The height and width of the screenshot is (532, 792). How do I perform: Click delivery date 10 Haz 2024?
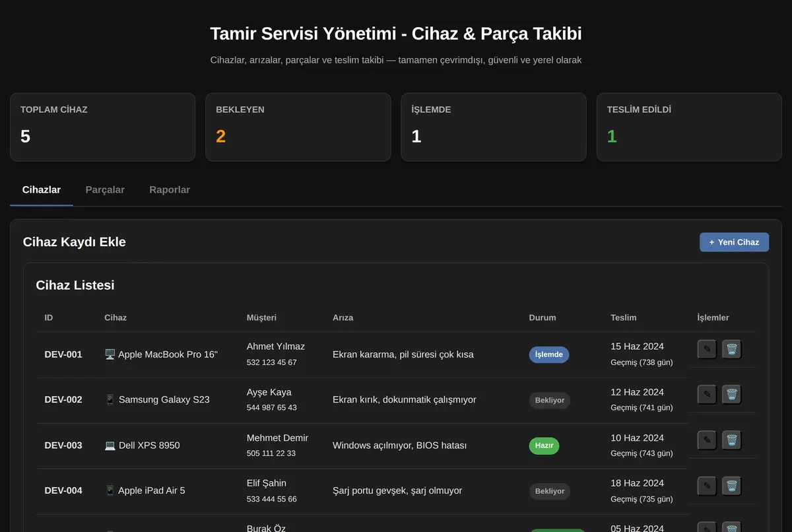click(x=637, y=438)
